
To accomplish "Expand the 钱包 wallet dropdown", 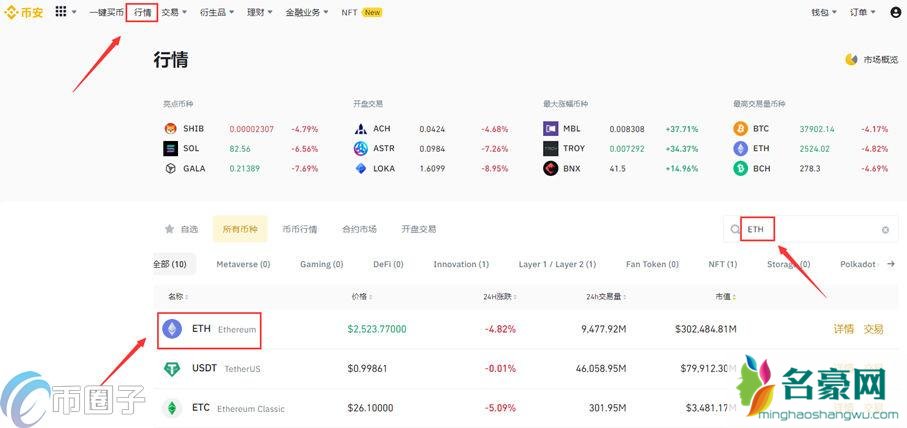I will click(824, 12).
